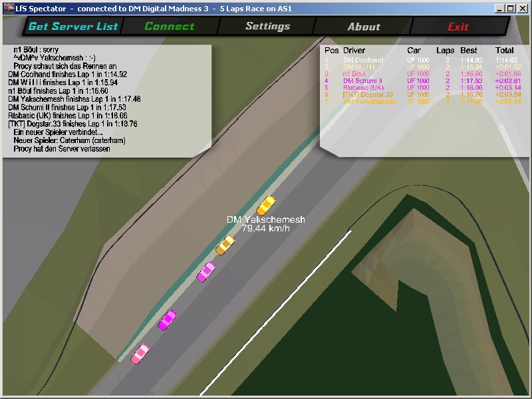Image resolution: width=532 pixels, height=399 pixels.
Task: Click the Yakschemesh ':-)' chat message
Action: [55, 58]
